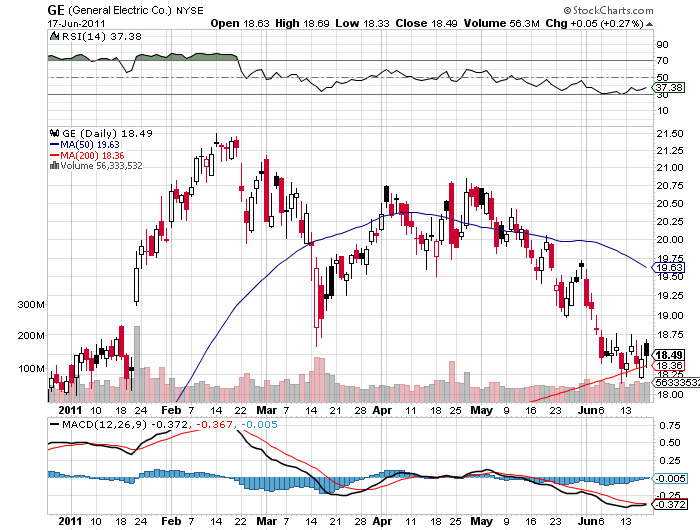The image size is (700, 530).
Task: Click the MACD '0.75' axis label
Action: point(670,426)
